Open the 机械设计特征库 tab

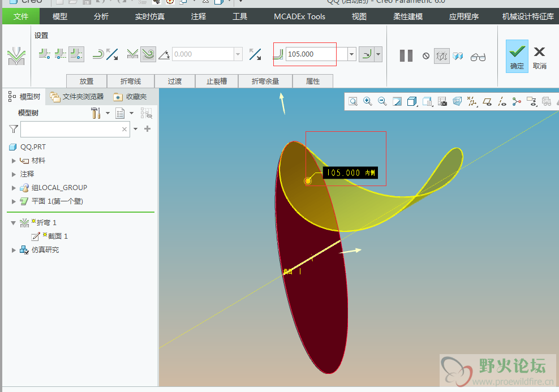(x=528, y=16)
